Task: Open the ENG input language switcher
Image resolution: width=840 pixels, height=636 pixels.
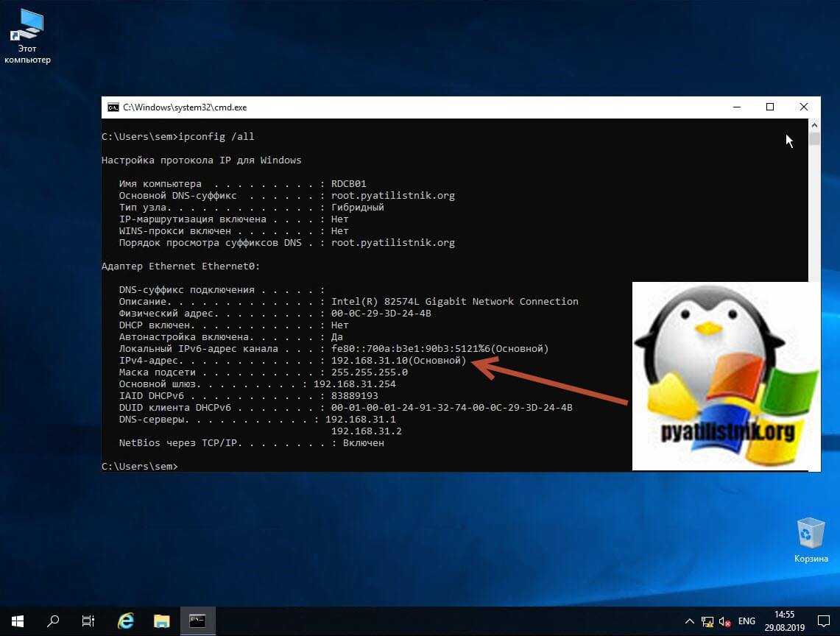Action: click(747, 621)
